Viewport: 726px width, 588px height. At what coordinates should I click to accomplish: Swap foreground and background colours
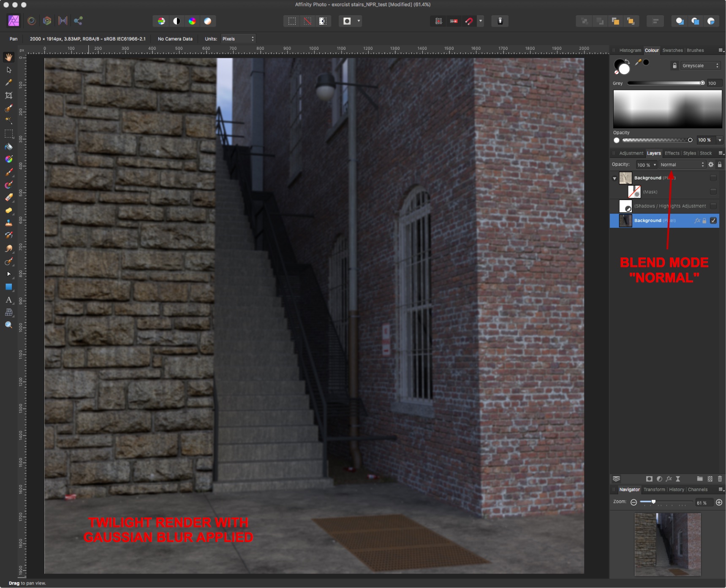click(627, 62)
